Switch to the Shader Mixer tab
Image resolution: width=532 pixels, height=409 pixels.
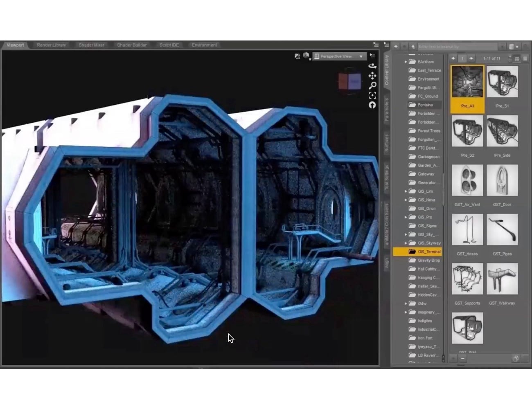[91, 45]
